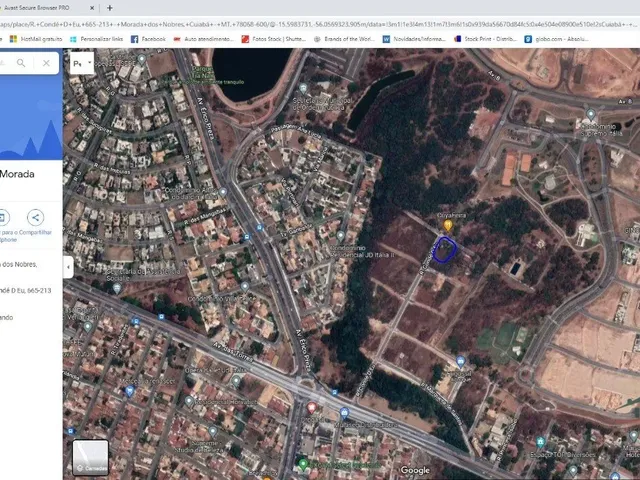Image resolution: width=640 pixels, height=480 pixels.
Task: Open the Stock Print bookmark
Action: click(x=486, y=39)
